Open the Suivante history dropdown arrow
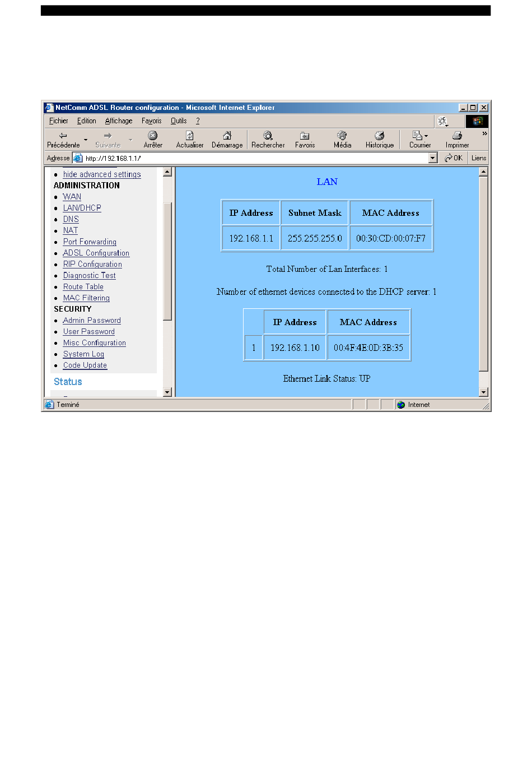 click(130, 140)
